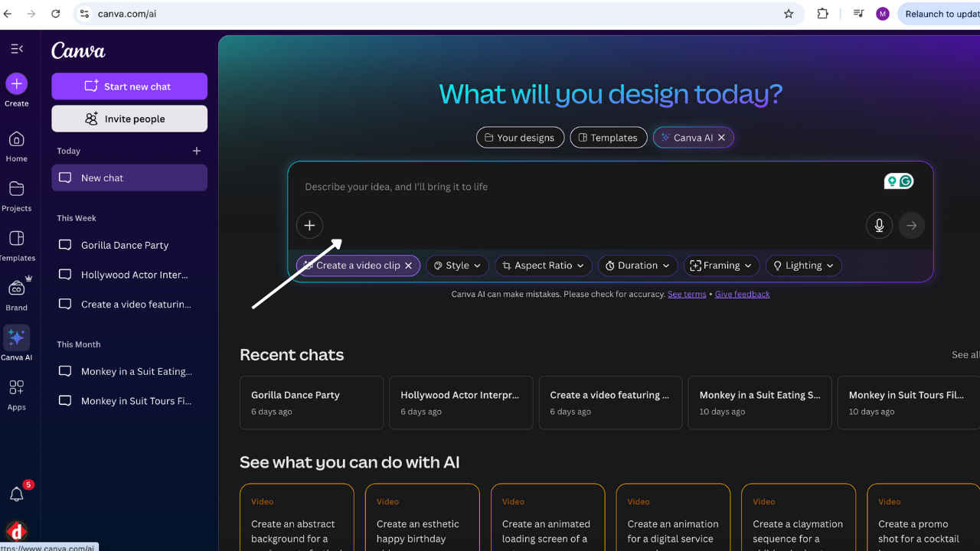
Task: Bookmark this page with star icon
Action: [x=789, y=14]
